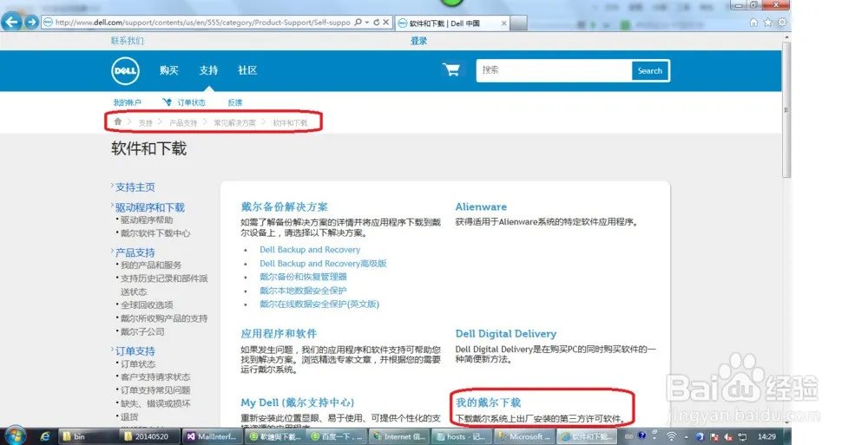Open 我的帐户 in the sub-navigation
This screenshot has width=868, height=445.
(x=128, y=102)
